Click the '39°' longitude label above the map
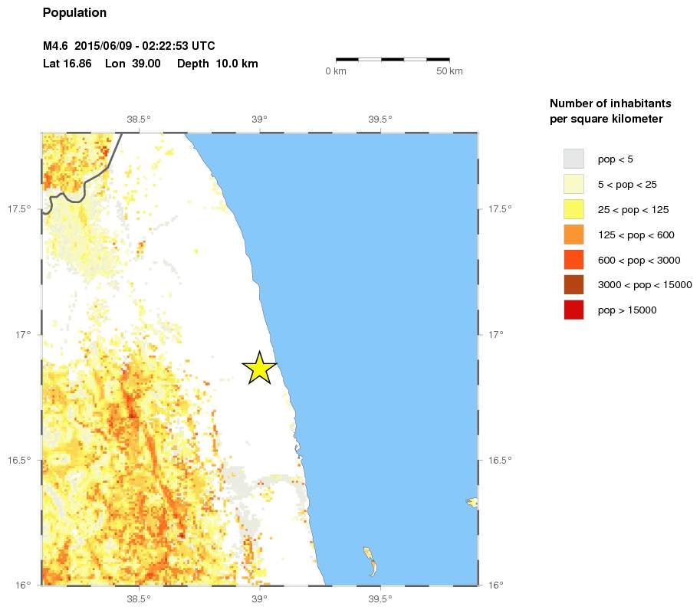 [259, 119]
